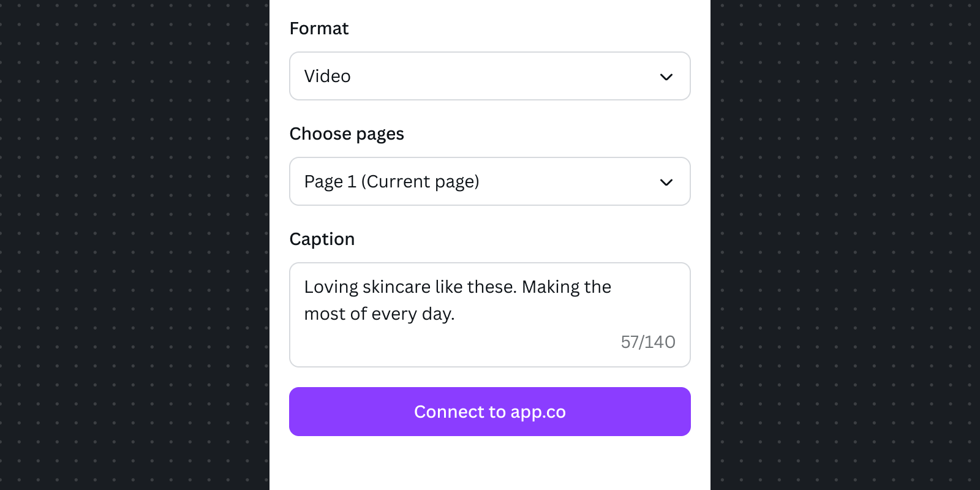The height and width of the screenshot is (490, 980).
Task: Click the chevron on the Video selector
Action: click(666, 76)
